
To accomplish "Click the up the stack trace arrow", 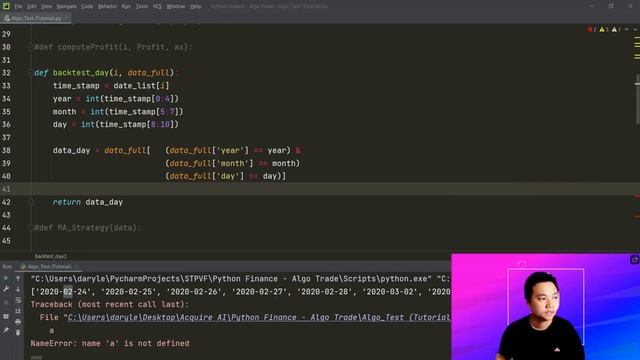I will point(18,278).
